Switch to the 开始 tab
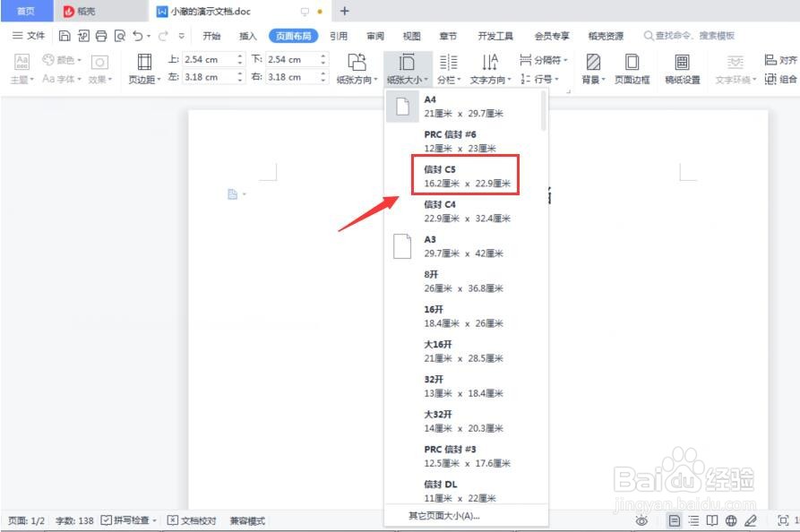The width and height of the screenshot is (800, 532). coord(211,36)
